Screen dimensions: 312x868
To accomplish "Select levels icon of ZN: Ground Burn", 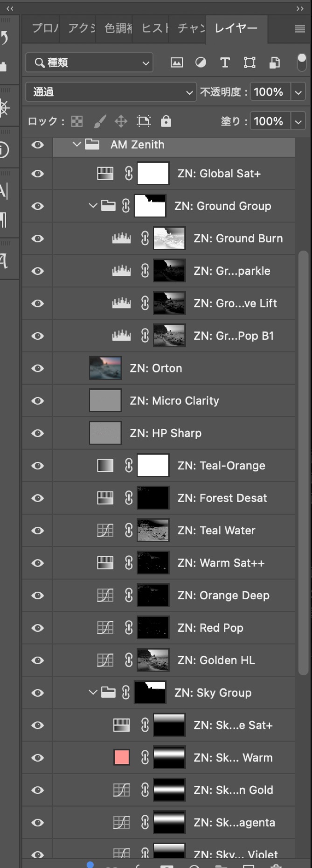I will 121,238.
